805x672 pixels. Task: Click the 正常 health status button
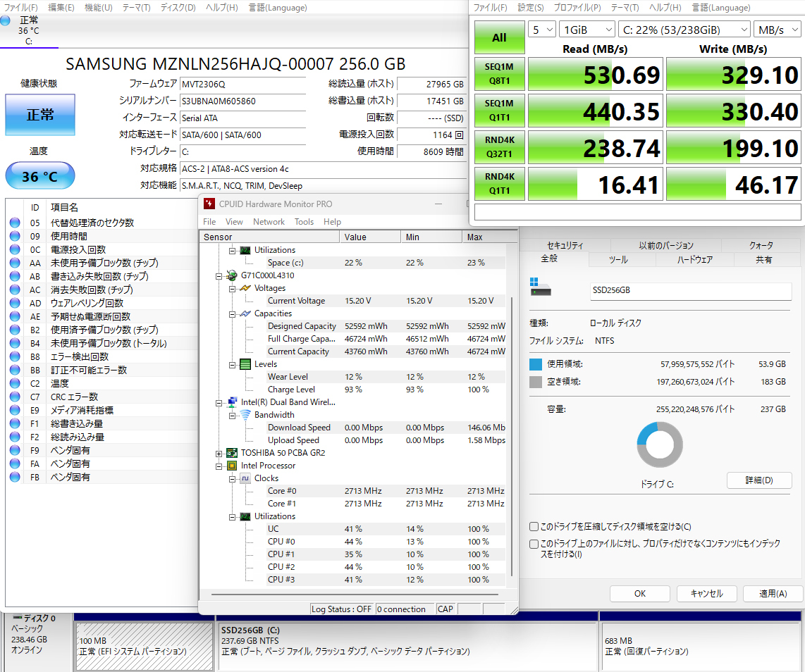pos(40,114)
